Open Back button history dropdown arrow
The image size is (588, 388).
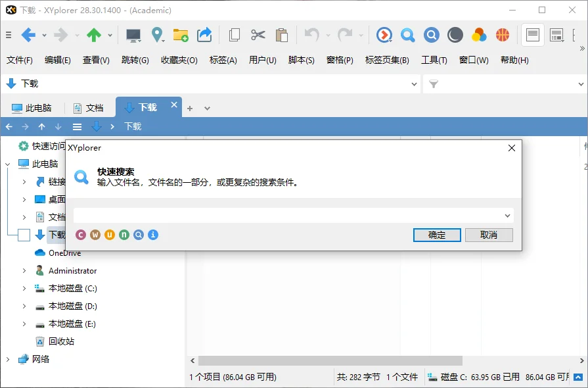pos(44,36)
